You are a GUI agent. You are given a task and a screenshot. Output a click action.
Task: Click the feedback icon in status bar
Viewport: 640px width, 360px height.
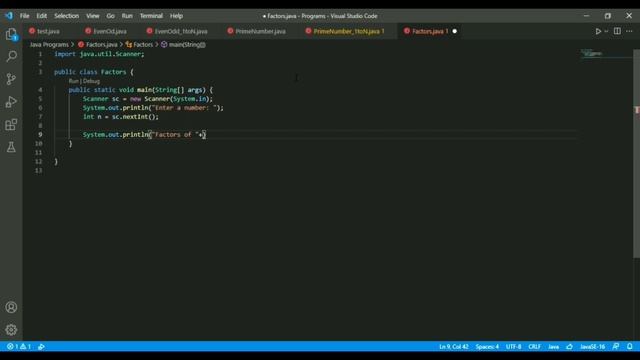(x=616, y=347)
